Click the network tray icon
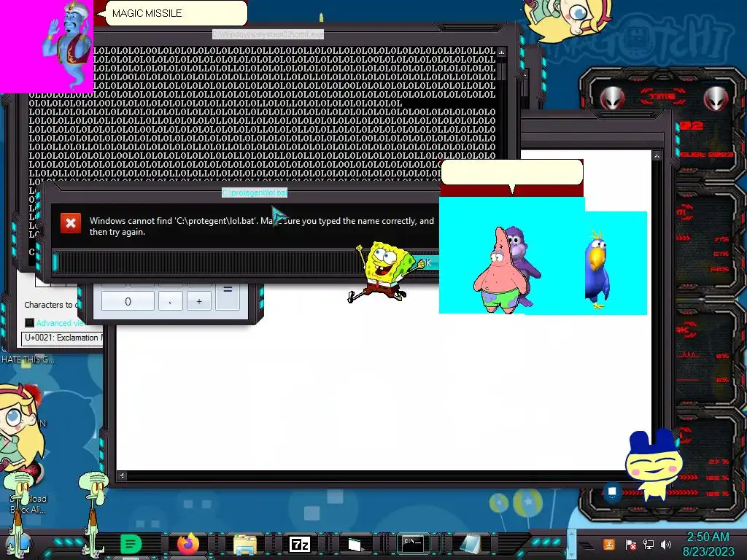 click(x=649, y=545)
